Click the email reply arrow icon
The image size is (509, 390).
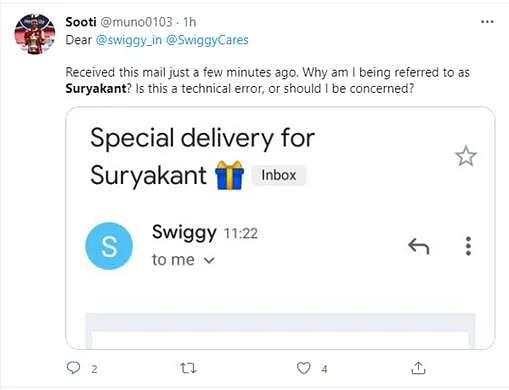pyautogui.click(x=419, y=246)
